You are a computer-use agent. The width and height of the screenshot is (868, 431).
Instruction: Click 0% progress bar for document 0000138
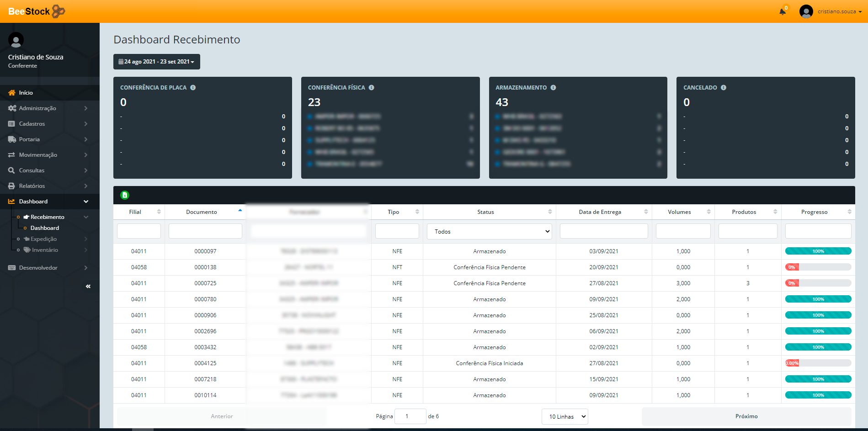[x=818, y=267]
